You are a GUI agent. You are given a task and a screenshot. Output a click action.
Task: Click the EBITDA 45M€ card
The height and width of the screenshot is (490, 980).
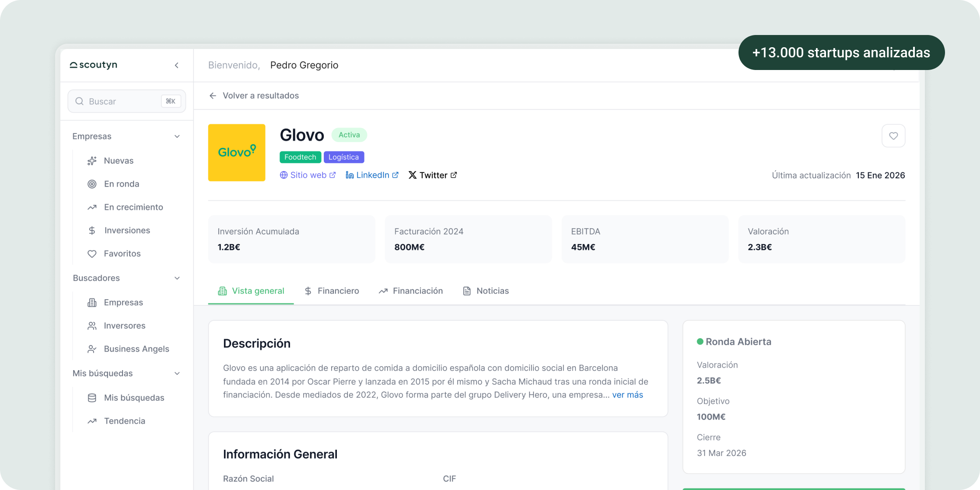(x=645, y=239)
